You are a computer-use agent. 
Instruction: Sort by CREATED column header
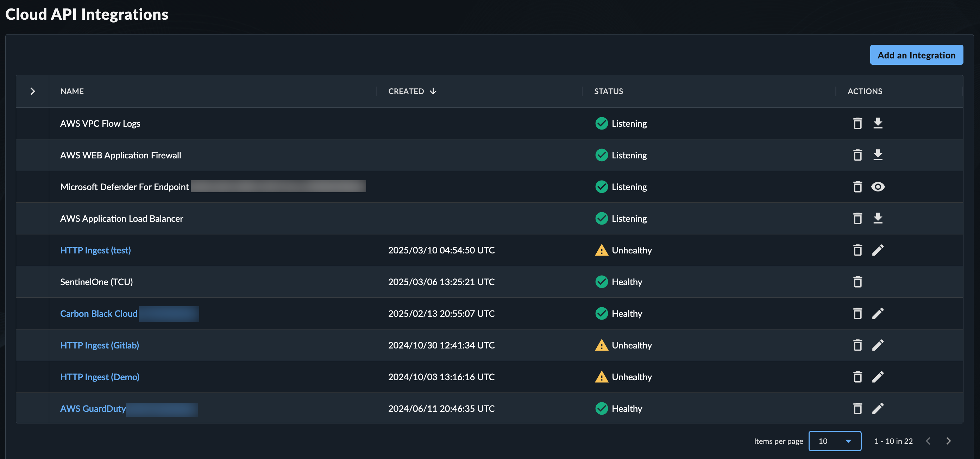click(x=406, y=91)
